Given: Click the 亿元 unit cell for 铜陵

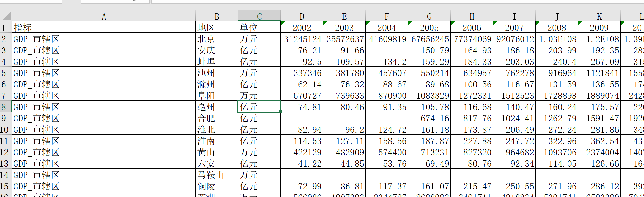Looking at the screenshot, I should coord(259,186).
